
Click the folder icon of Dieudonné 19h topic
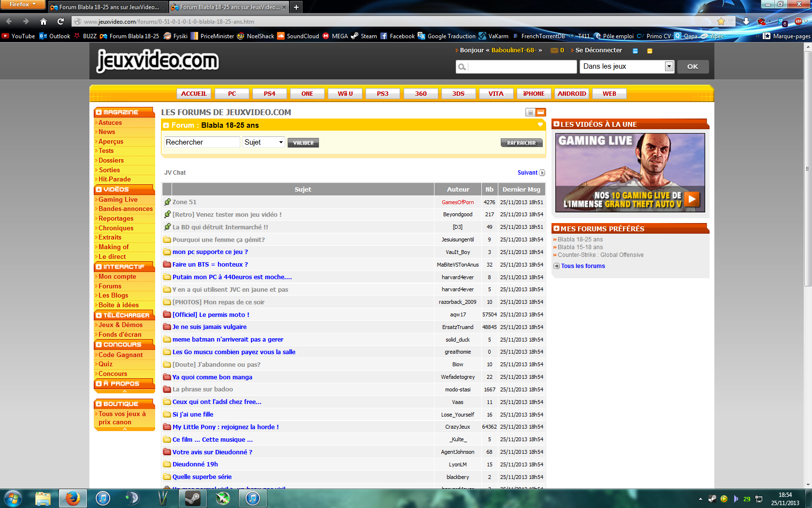point(167,464)
